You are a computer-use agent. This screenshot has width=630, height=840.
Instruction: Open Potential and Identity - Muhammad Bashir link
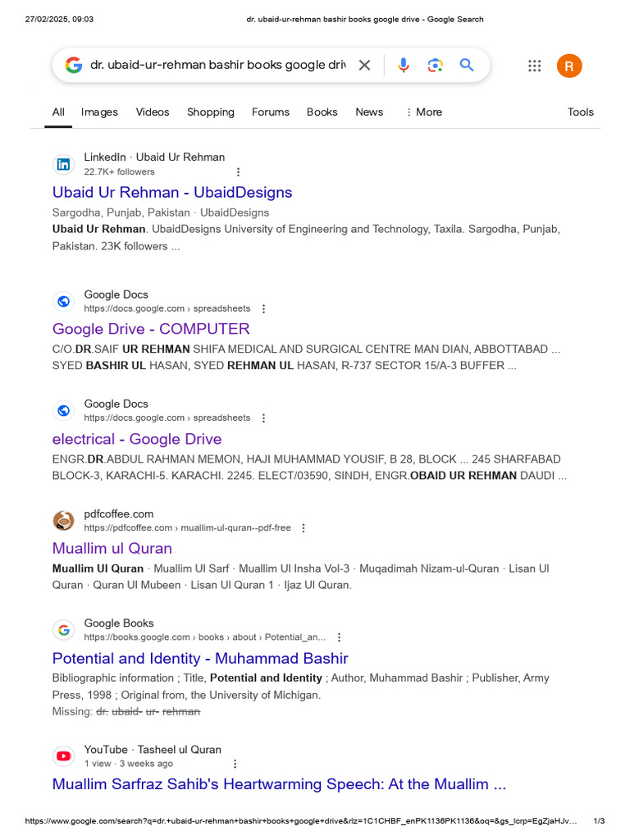(x=200, y=658)
